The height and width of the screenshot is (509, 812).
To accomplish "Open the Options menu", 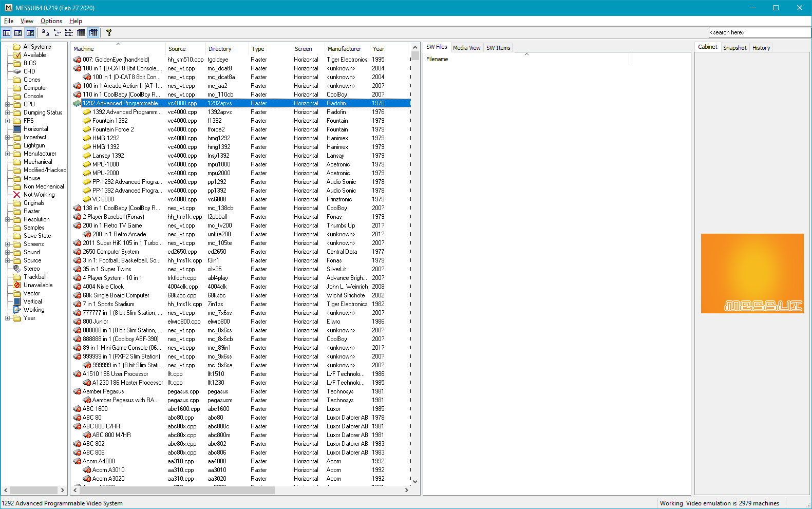I will 51,21.
